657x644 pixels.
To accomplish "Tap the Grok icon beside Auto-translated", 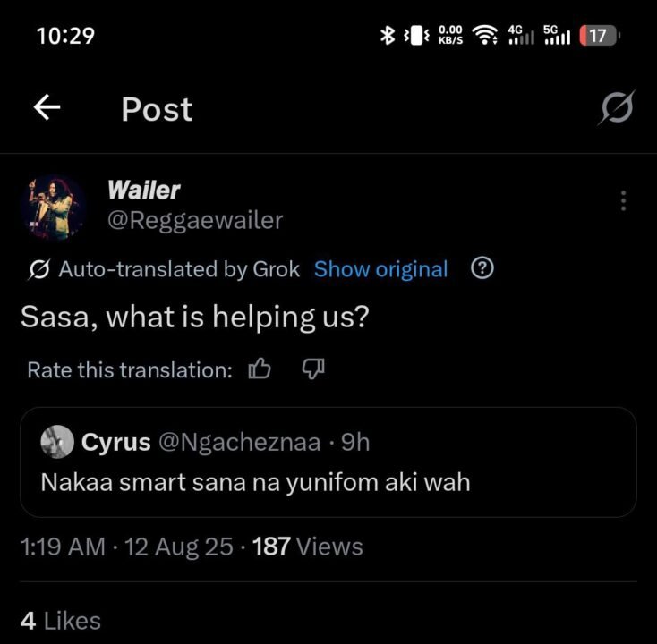I will 38,269.
